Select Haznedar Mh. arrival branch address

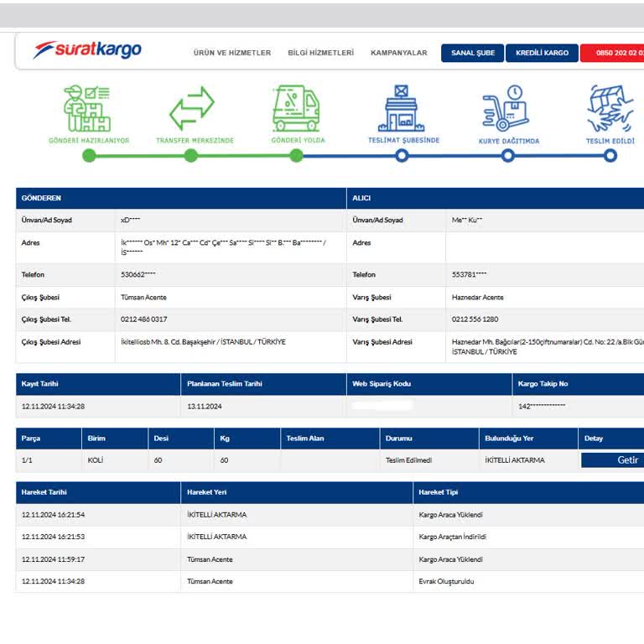click(x=548, y=346)
